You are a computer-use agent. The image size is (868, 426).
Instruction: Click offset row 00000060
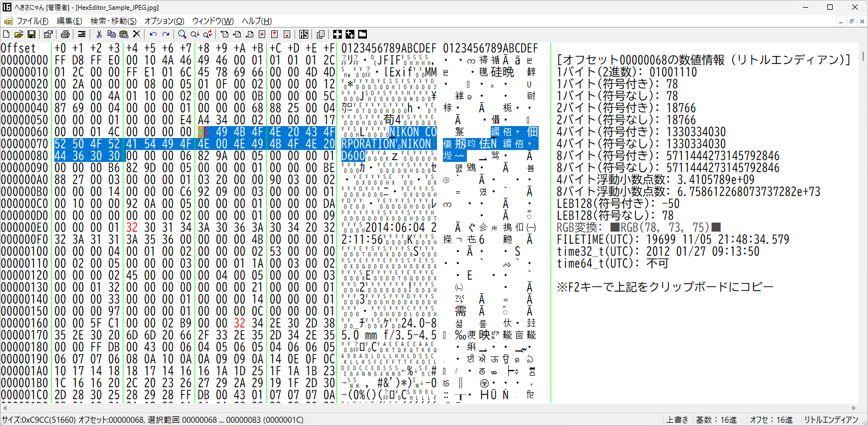click(24, 132)
